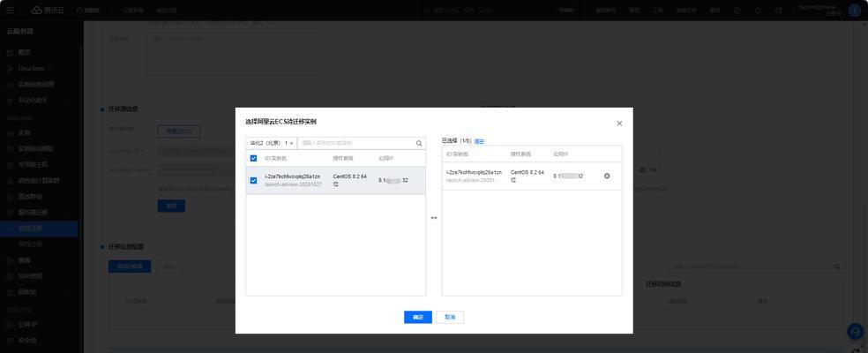Click the 清空 clear link
The height and width of the screenshot is (353, 868).
click(479, 141)
